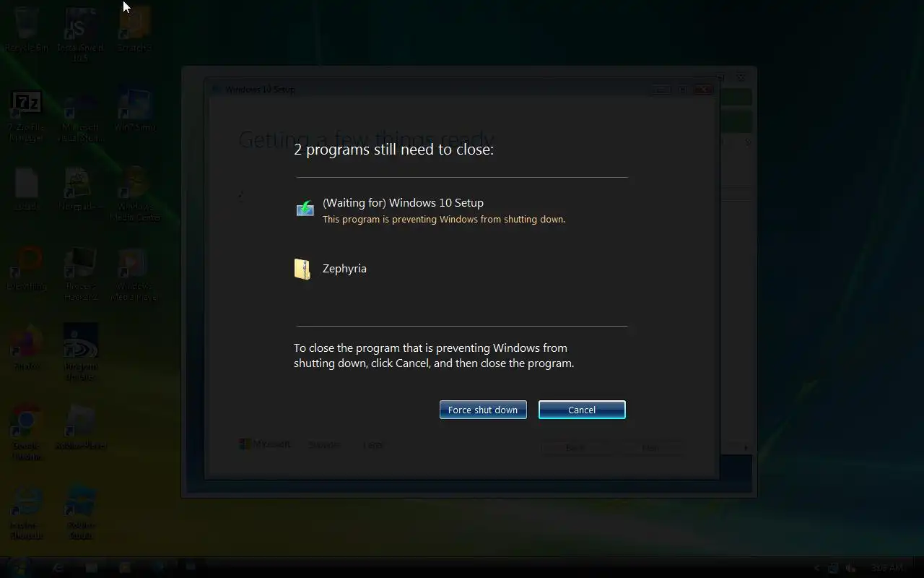This screenshot has height=578, width=924.
Task: Click "2 programs still need to close:" heading
Action: [x=393, y=150]
